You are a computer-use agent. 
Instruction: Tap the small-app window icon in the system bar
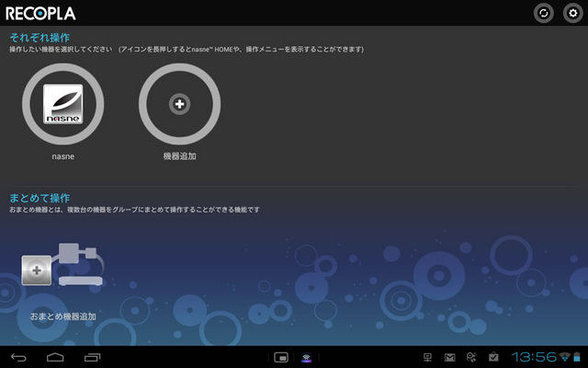pyautogui.click(x=281, y=357)
